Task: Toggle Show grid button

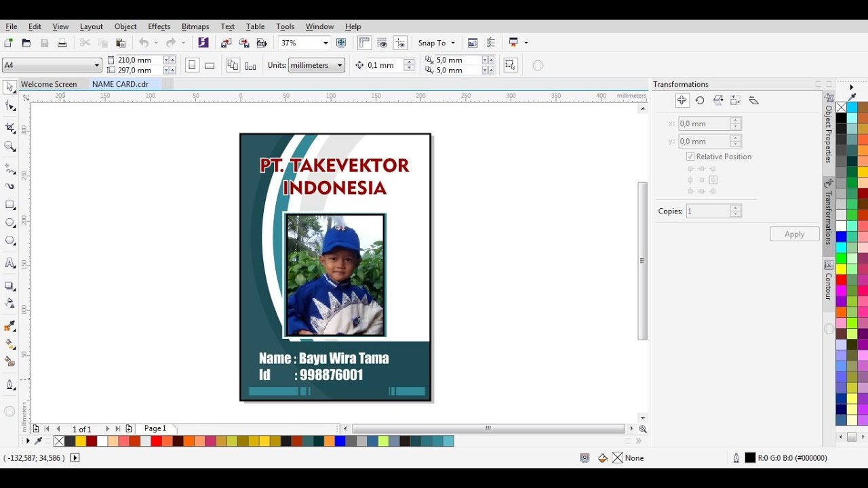Action: point(382,43)
